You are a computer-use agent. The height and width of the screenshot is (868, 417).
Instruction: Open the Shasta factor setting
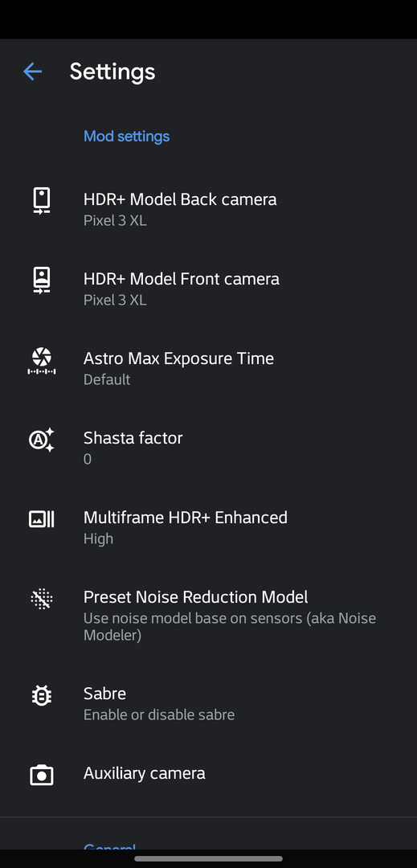coord(209,448)
